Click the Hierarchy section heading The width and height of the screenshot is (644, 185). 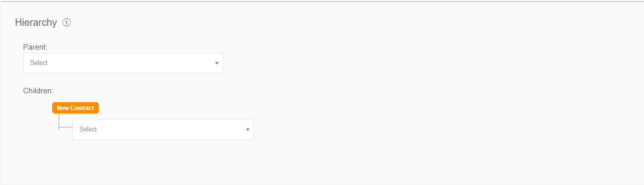(x=36, y=22)
